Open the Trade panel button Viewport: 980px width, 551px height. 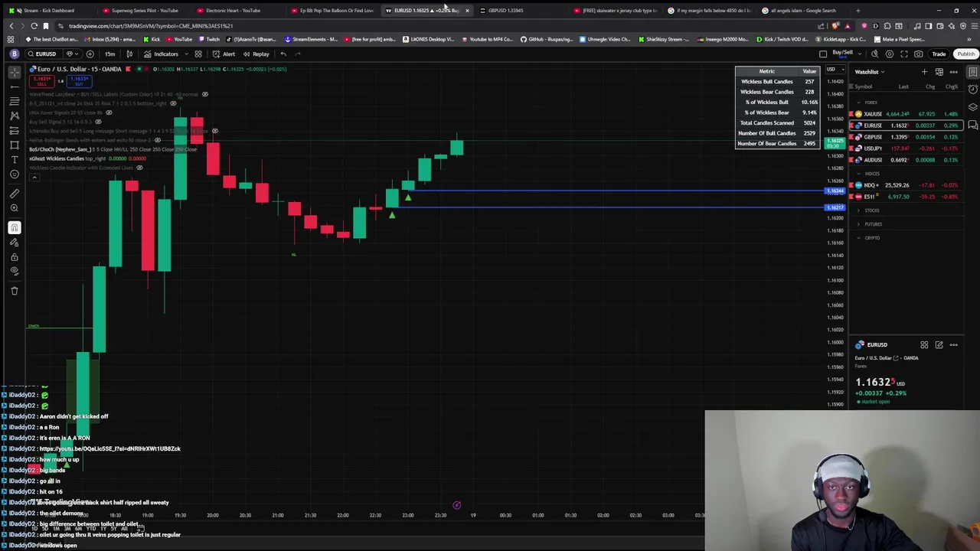coord(939,54)
